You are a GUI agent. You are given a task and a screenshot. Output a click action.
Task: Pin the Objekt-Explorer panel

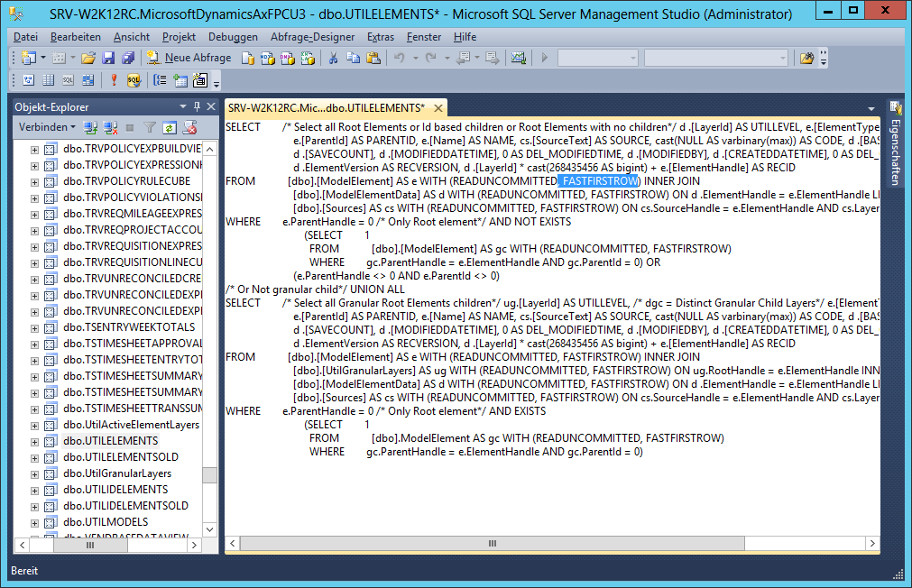pos(197,106)
